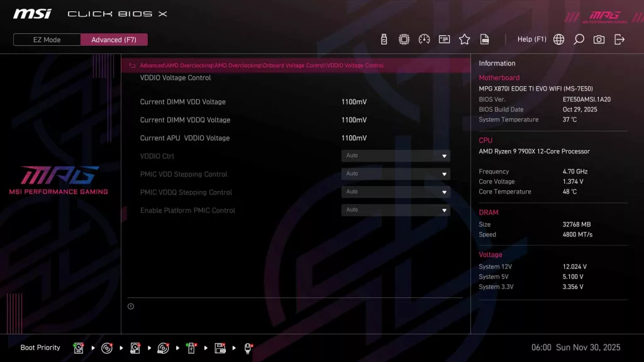Open M-Flash USB drive icon
Image resolution: width=644 pixels, height=362 pixels.
click(x=384, y=40)
